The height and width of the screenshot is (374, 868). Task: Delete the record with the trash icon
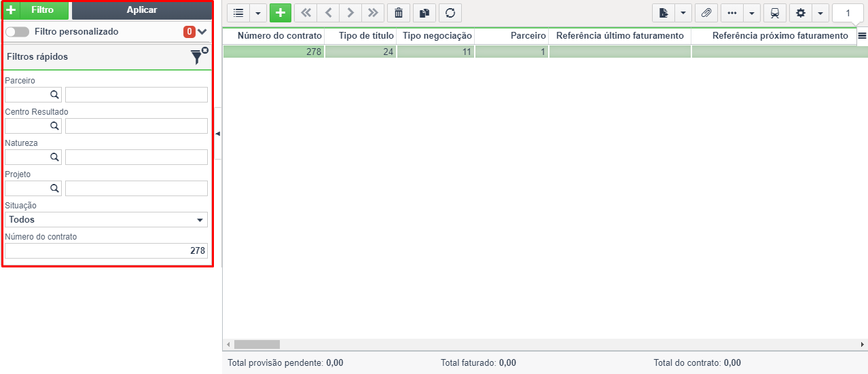tap(398, 13)
